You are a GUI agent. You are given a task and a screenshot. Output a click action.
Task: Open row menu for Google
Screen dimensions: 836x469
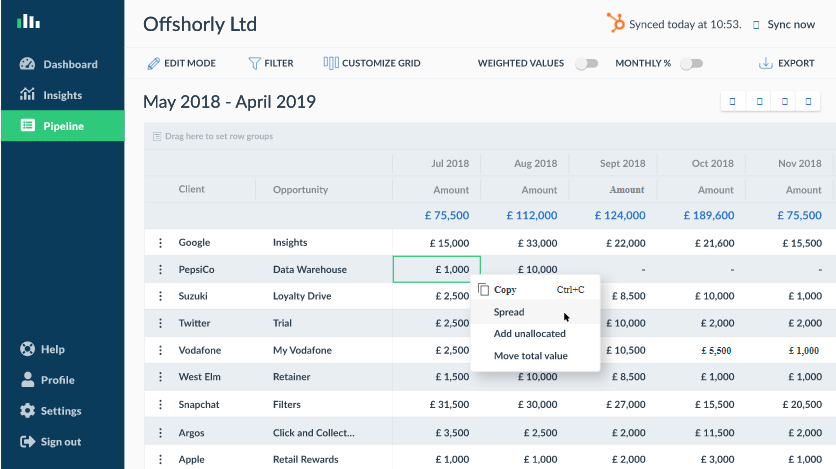pos(160,242)
